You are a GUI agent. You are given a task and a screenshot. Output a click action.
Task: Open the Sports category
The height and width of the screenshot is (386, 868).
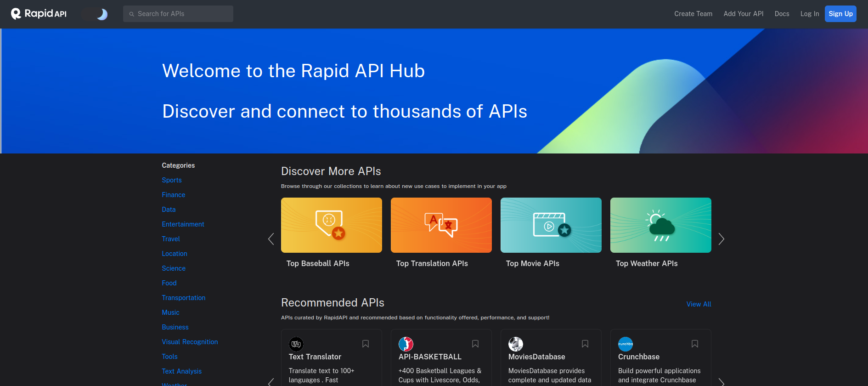(x=172, y=180)
